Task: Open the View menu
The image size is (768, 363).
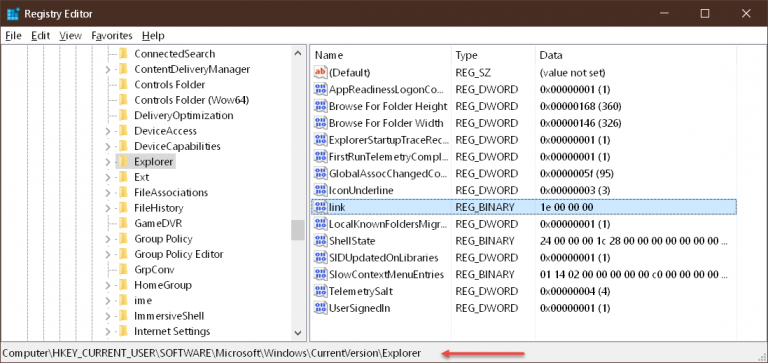Action: 71,36
